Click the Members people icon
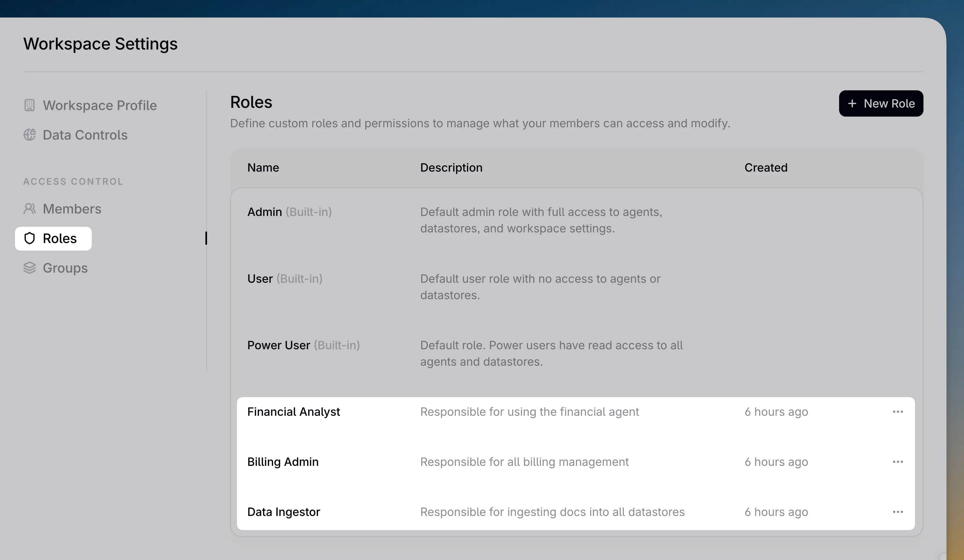964x560 pixels. 30,209
